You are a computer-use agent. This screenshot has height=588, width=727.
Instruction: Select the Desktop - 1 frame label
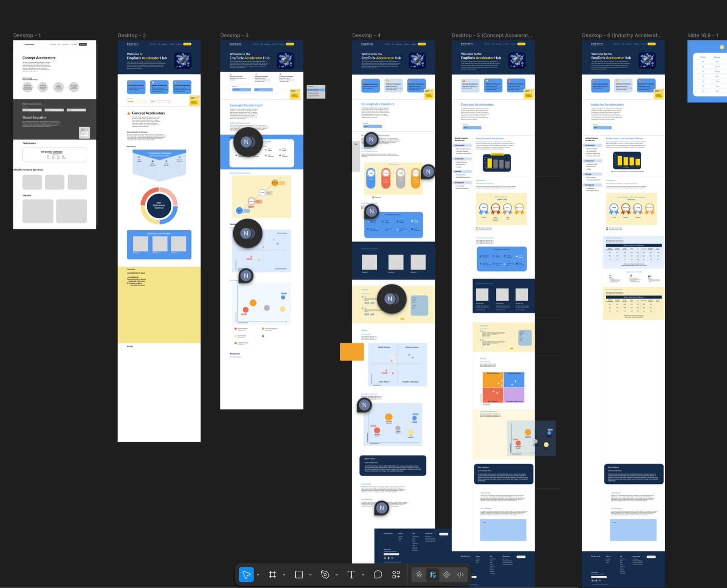[x=27, y=35]
